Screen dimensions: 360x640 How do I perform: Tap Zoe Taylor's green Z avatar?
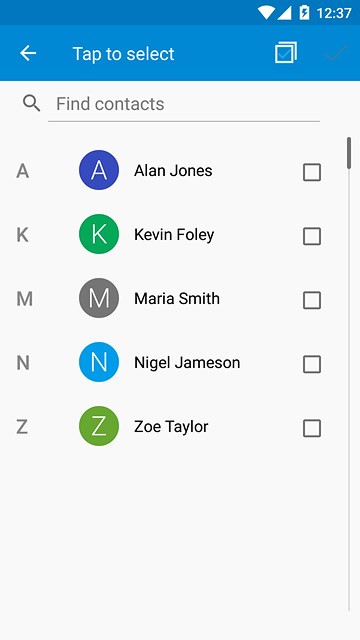99,427
